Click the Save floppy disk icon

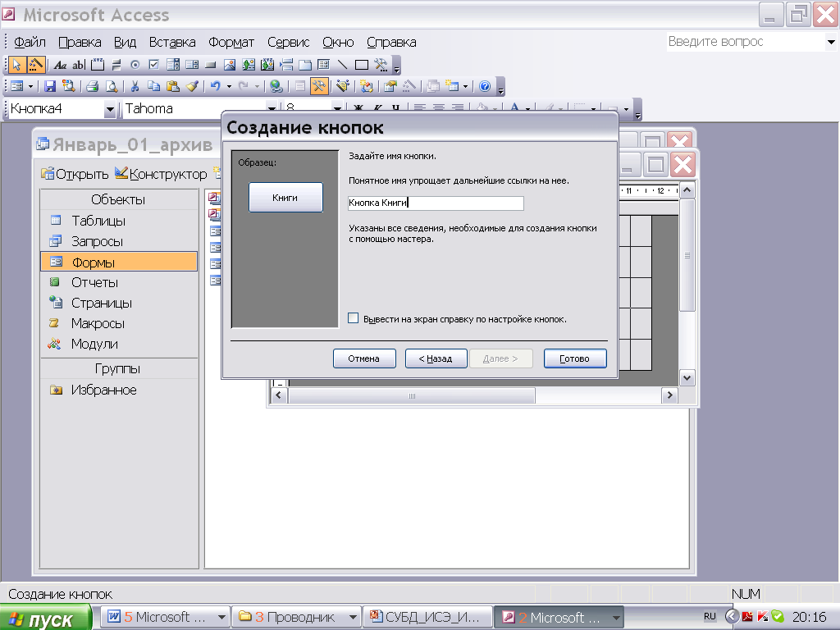pos(50,86)
